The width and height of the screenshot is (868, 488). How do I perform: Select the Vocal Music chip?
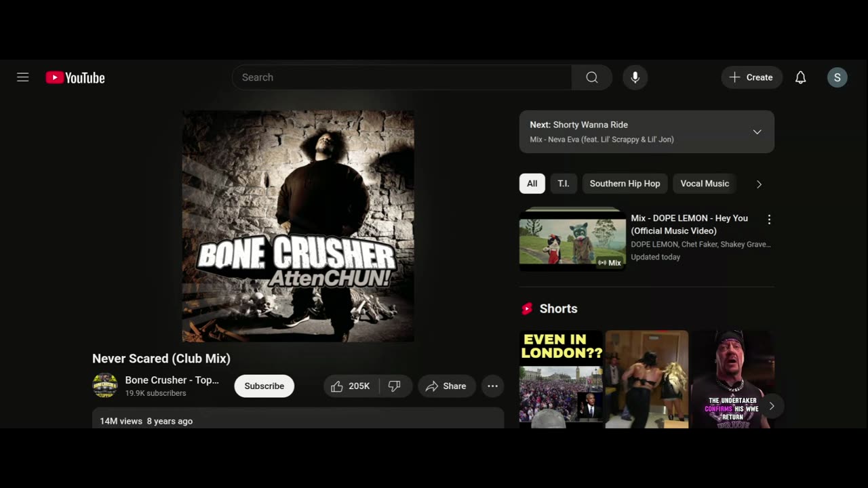tap(705, 184)
